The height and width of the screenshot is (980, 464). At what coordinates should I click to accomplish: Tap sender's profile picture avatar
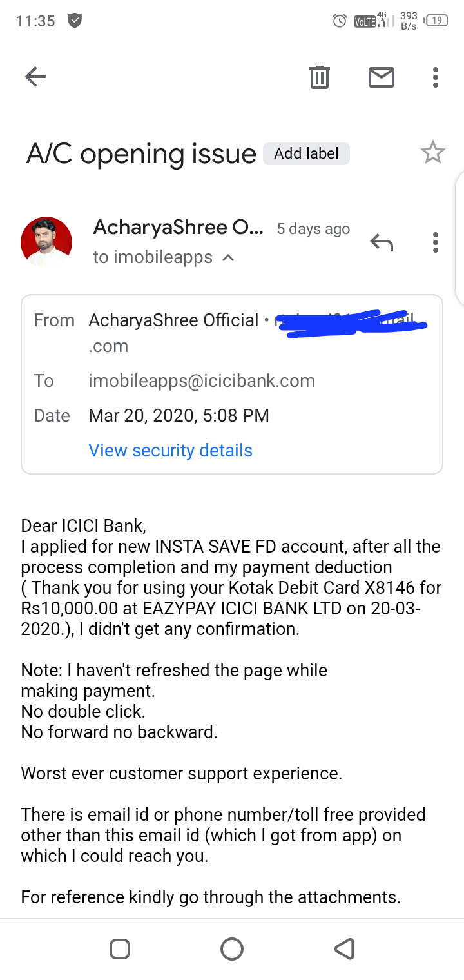46,242
